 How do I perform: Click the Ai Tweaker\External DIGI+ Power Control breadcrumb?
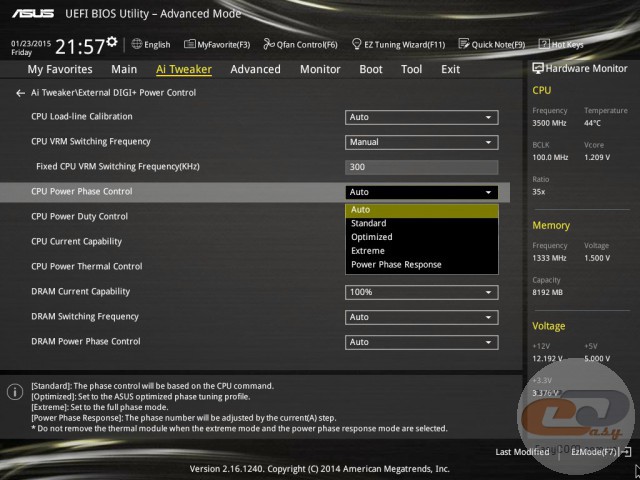point(113,93)
